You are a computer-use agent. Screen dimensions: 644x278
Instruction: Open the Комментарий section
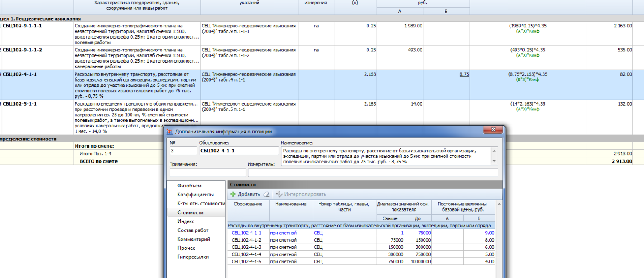[x=194, y=239]
